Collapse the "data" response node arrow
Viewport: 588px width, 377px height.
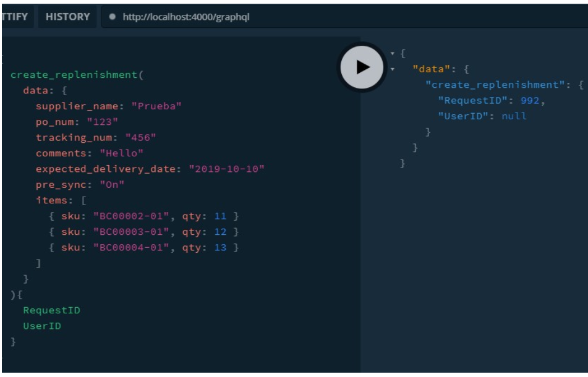[x=392, y=69]
